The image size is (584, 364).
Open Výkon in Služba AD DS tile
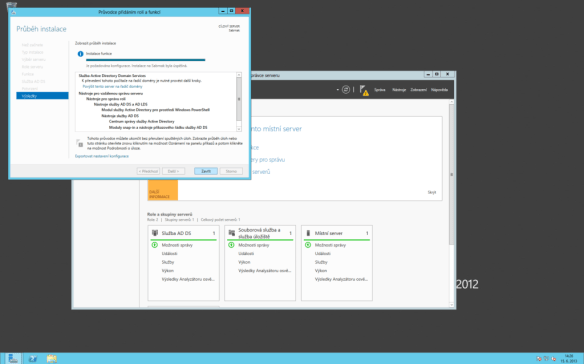point(168,271)
